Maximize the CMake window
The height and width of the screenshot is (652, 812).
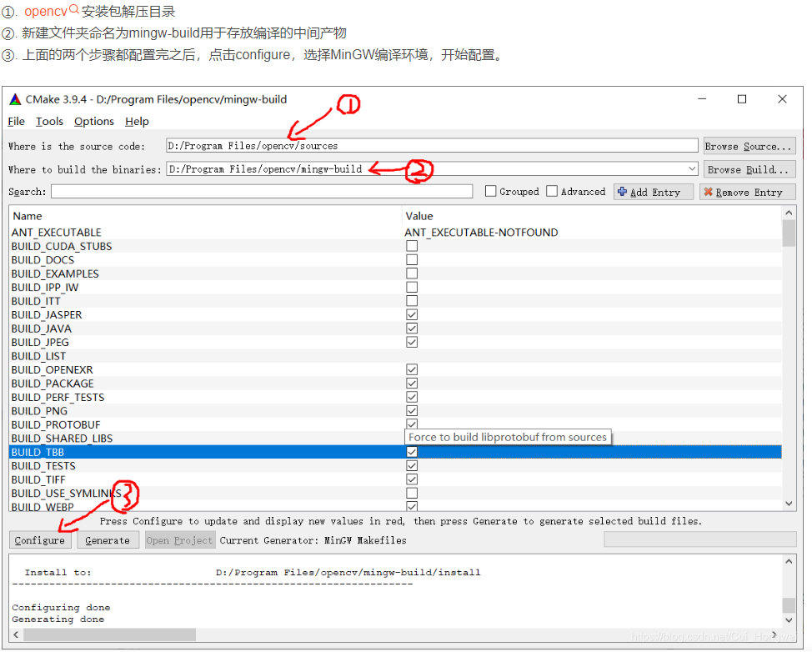click(x=742, y=99)
